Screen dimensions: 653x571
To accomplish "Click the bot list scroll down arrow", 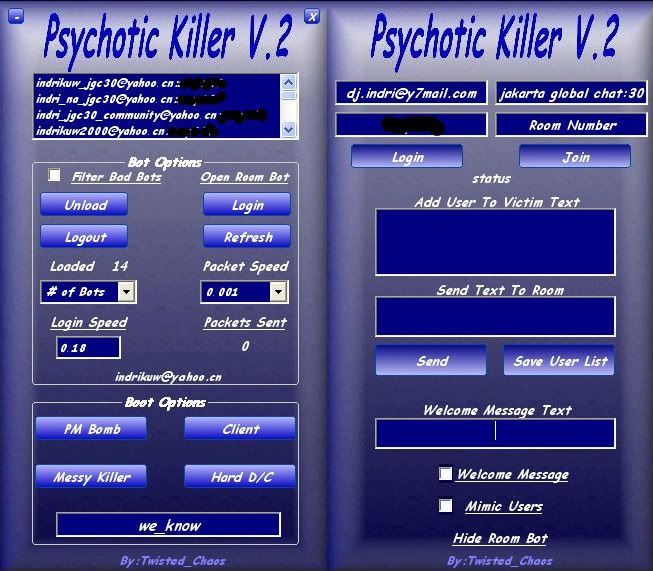I will click(289, 130).
